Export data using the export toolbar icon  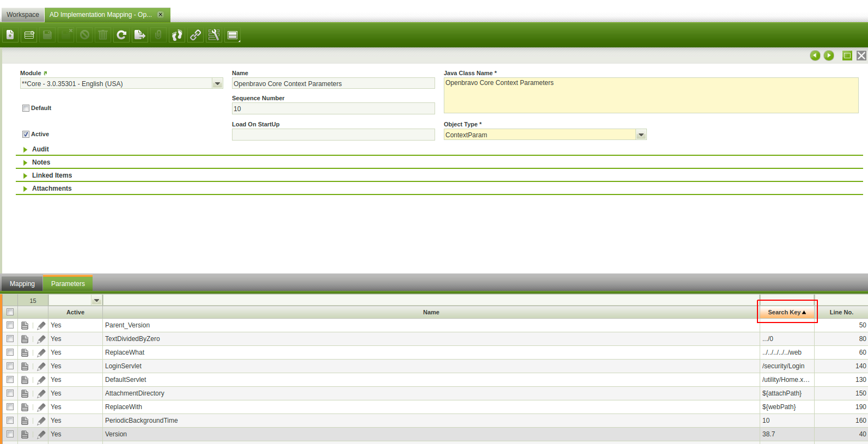click(x=140, y=35)
